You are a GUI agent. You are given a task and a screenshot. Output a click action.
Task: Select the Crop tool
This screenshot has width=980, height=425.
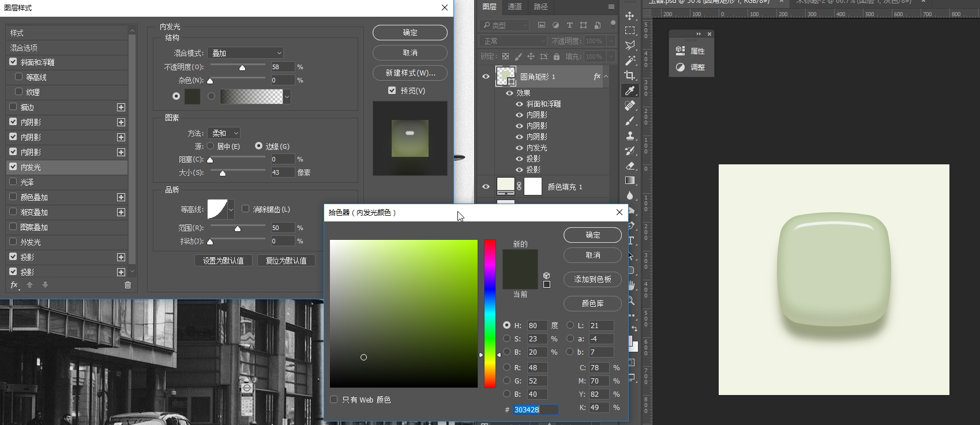click(630, 76)
